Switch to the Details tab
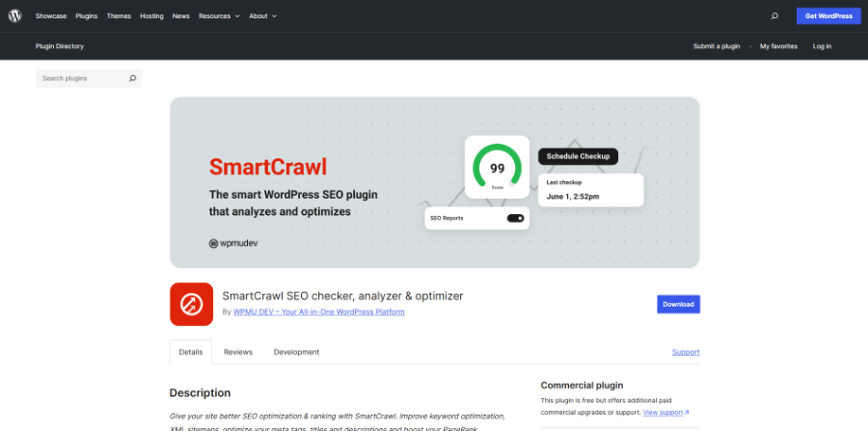 (191, 352)
